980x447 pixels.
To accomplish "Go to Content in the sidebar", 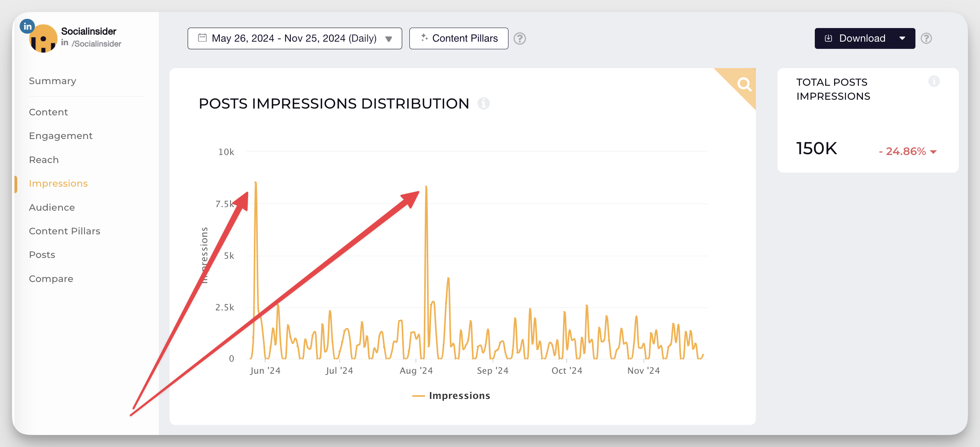I will 49,112.
